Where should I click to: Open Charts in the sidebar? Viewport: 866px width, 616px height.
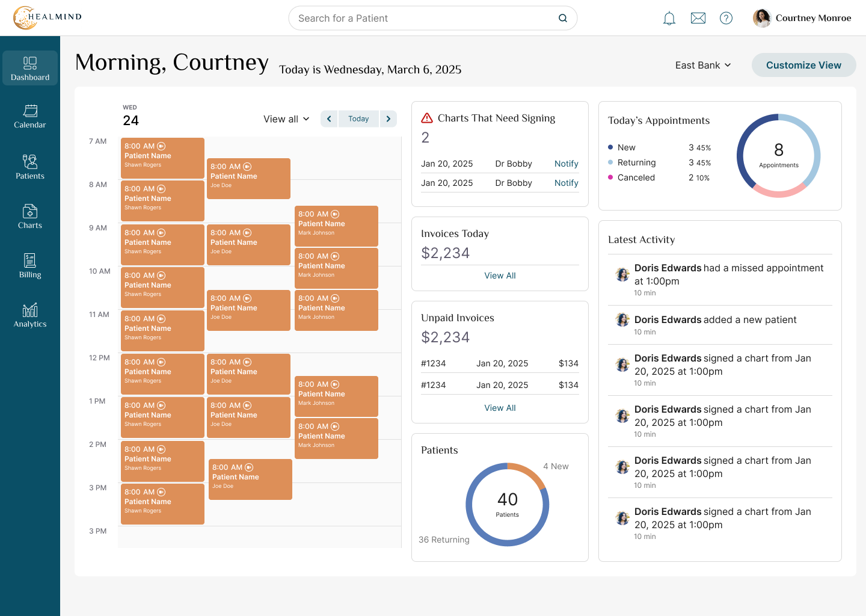(30, 217)
